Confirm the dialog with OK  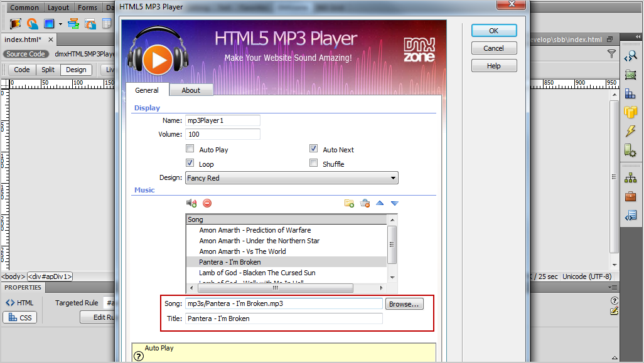(x=494, y=31)
